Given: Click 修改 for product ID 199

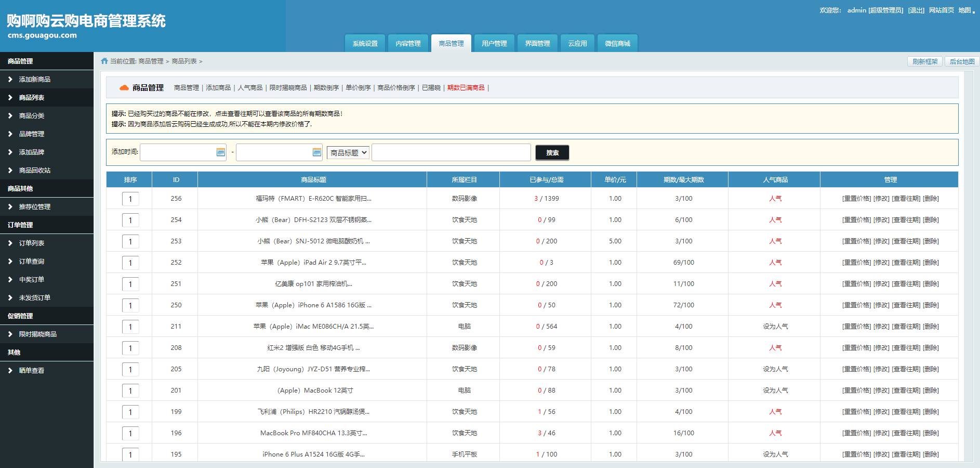Looking at the screenshot, I should click(x=881, y=412).
